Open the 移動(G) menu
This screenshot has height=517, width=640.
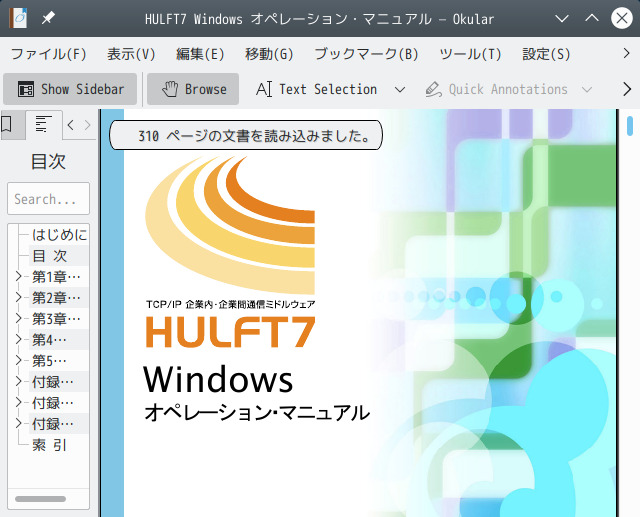pos(269,54)
